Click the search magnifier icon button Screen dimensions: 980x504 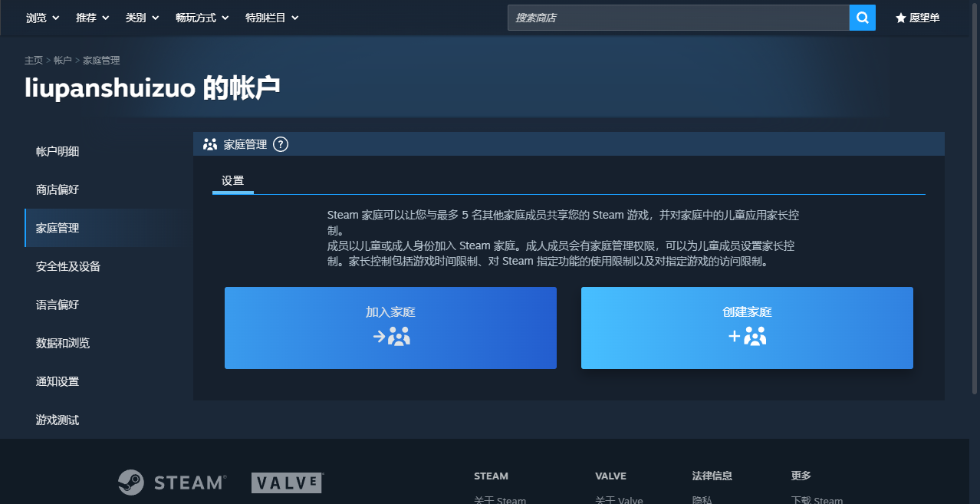pos(862,18)
